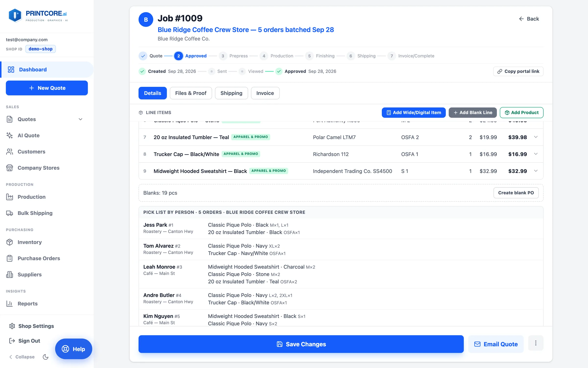Select the Prepress step in progress tracker

(x=233, y=56)
